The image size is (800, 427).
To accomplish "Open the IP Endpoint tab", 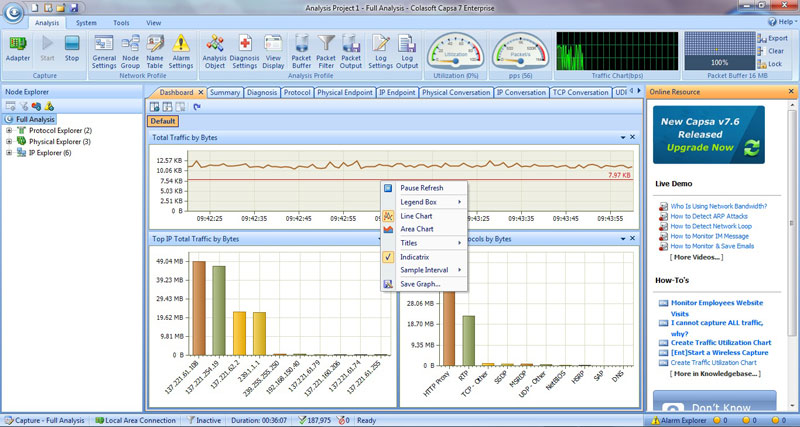I will pos(397,92).
